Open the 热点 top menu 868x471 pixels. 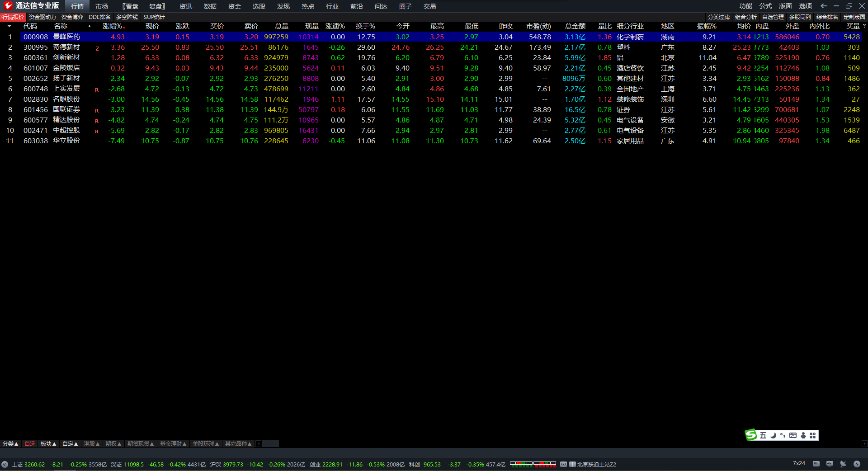[x=308, y=6]
